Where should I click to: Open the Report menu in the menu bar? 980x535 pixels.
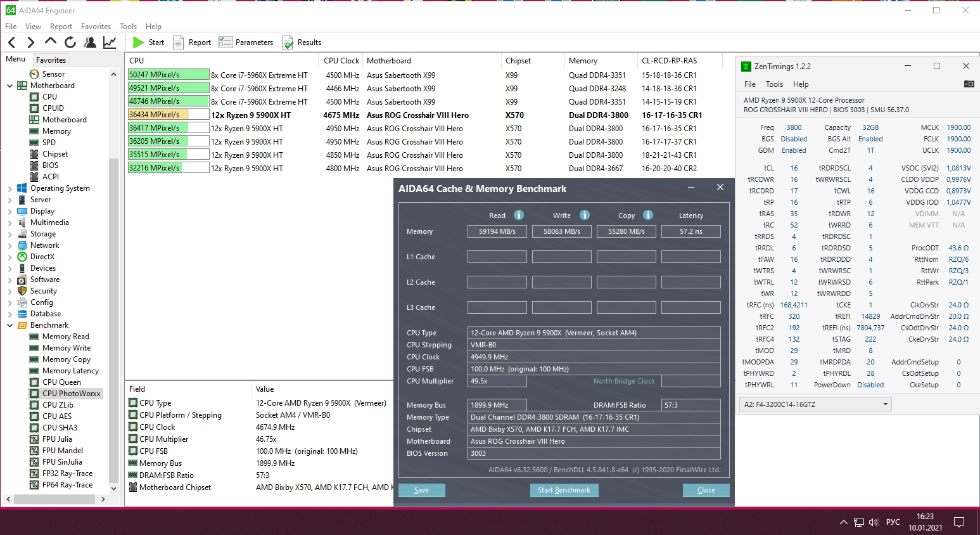coord(61,27)
